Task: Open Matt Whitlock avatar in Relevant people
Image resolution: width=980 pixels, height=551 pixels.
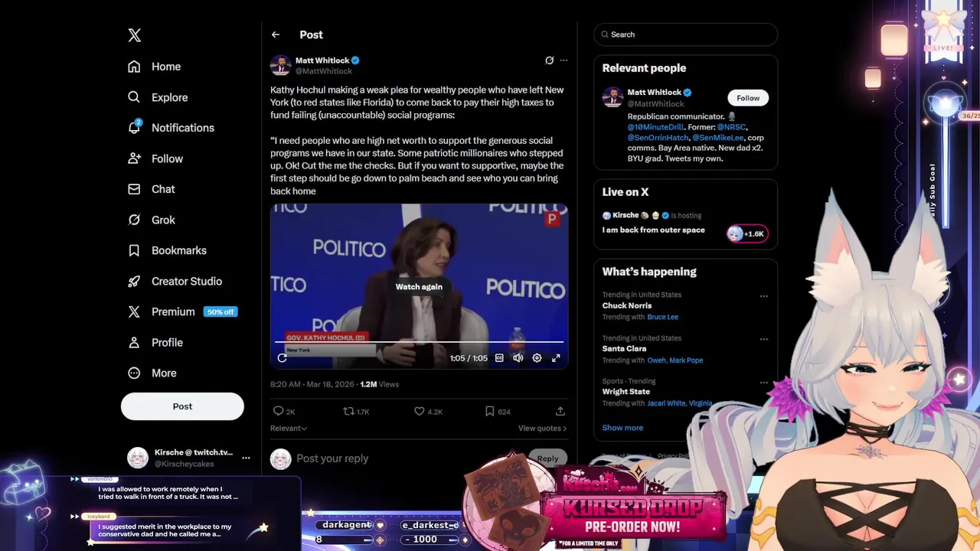Action: tap(612, 97)
